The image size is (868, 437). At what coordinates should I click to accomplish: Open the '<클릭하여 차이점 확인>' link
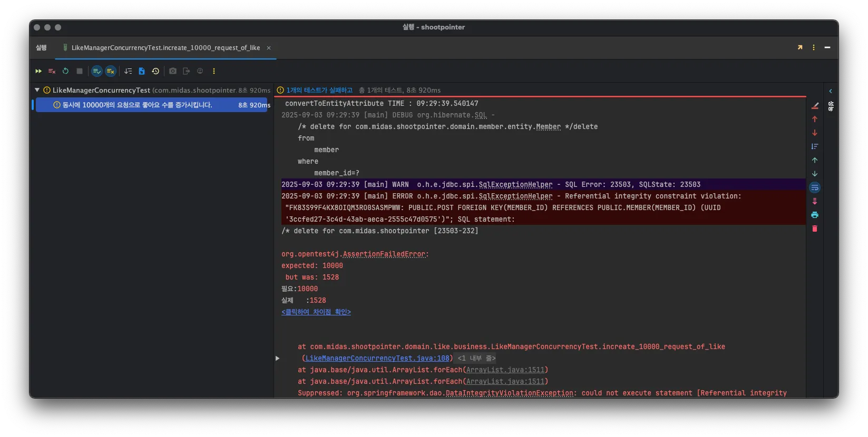coord(316,312)
